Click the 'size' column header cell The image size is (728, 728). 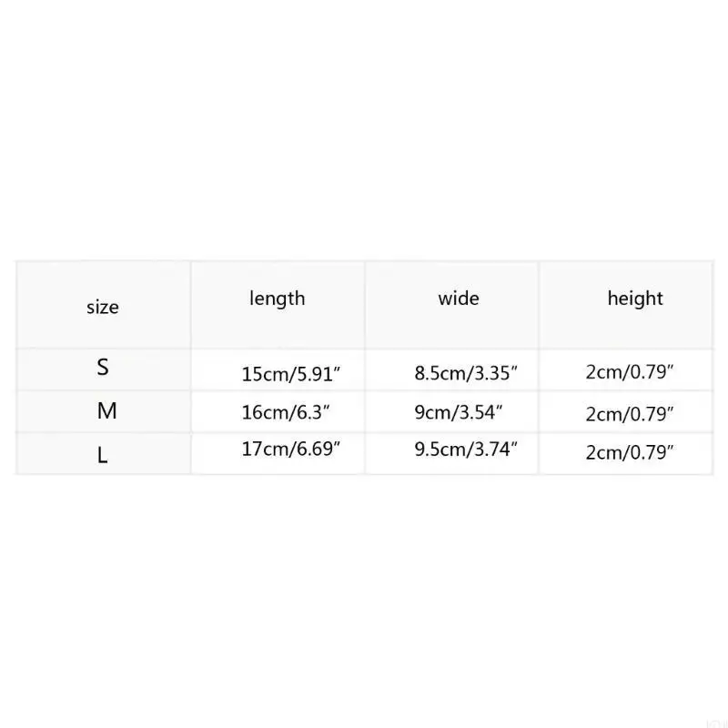pos(103,308)
